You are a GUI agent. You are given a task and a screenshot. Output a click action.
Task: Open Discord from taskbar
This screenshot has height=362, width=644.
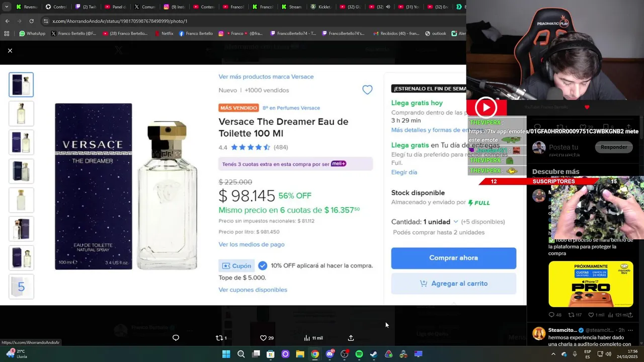pyautogui.click(x=330, y=354)
